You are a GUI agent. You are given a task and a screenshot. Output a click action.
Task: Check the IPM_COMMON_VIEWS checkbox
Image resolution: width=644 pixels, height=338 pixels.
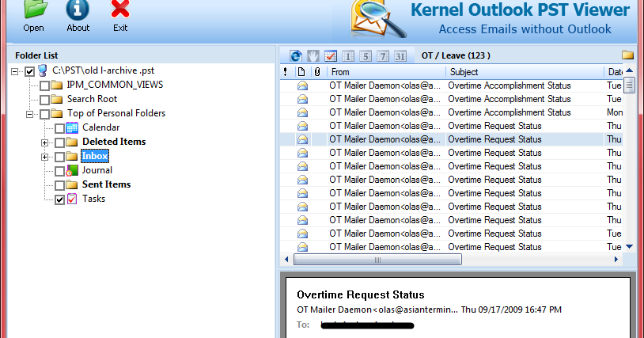click(x=45, y=85)
